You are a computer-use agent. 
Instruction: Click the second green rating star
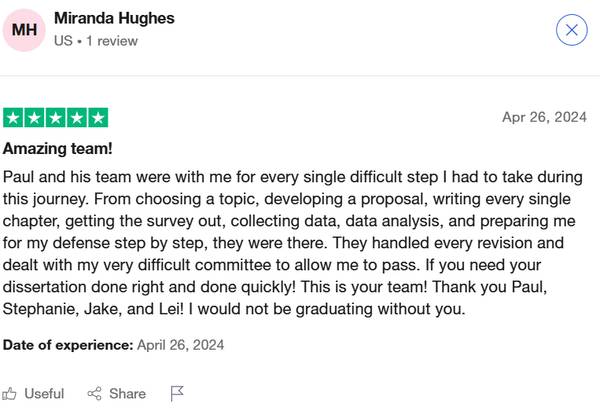click(34, 118)
